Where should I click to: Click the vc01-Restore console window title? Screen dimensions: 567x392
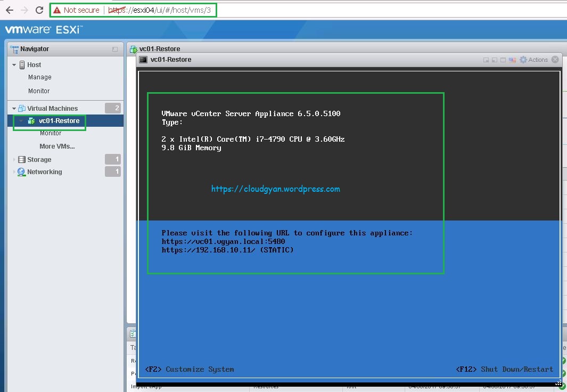coord(171,60)
